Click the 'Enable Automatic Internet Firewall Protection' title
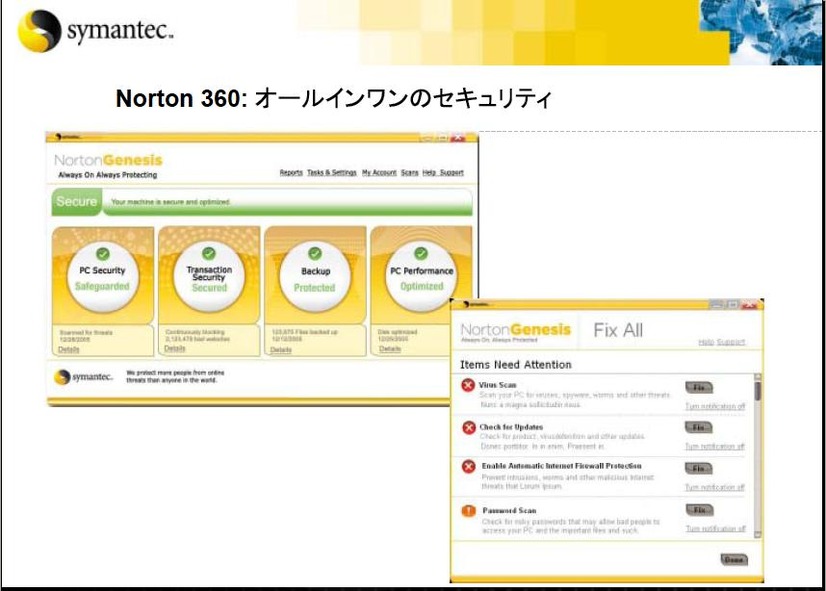 (x=562, y=466)
